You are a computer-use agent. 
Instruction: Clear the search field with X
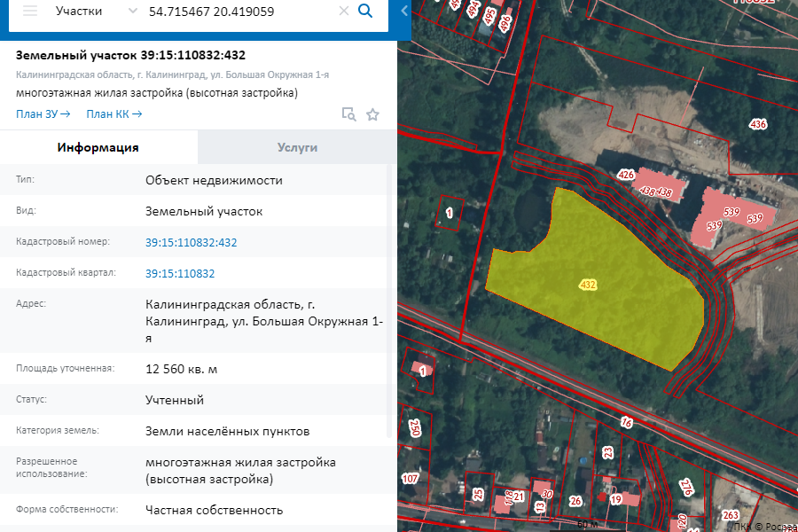pos(344,12)
